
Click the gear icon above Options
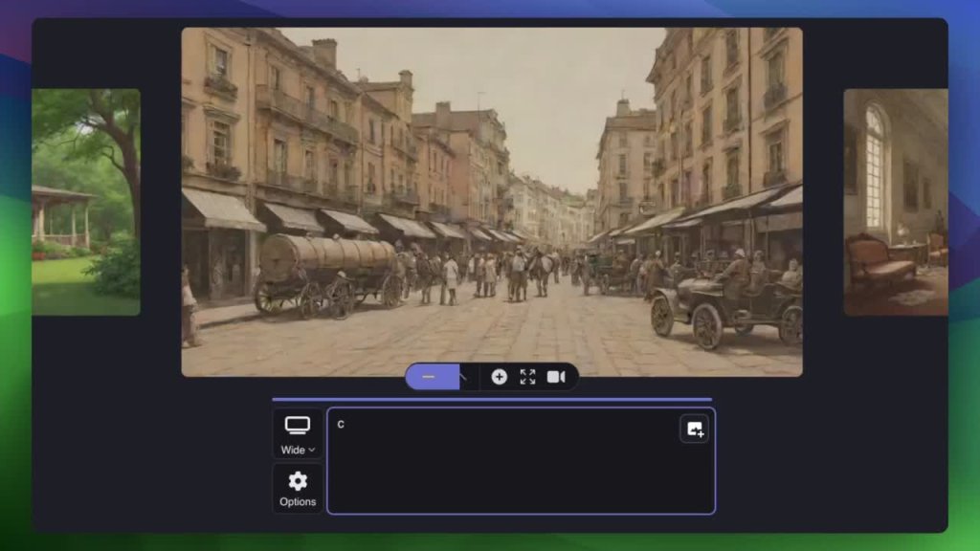click(x=298, y=481)
